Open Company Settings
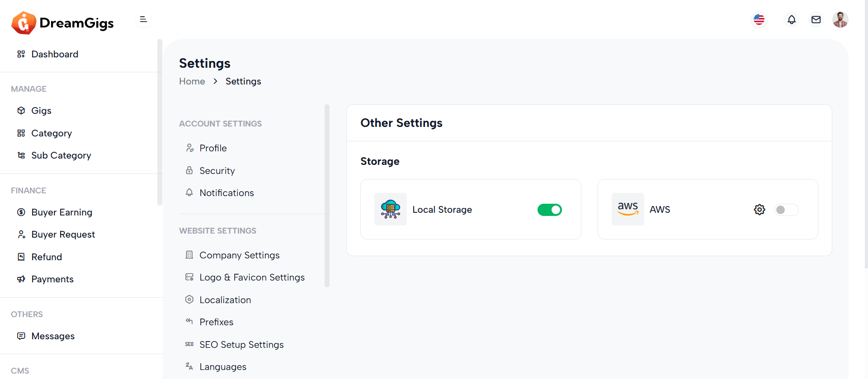Screen dimensions: 868x379 pyautogui.click(x=239, y=255)
